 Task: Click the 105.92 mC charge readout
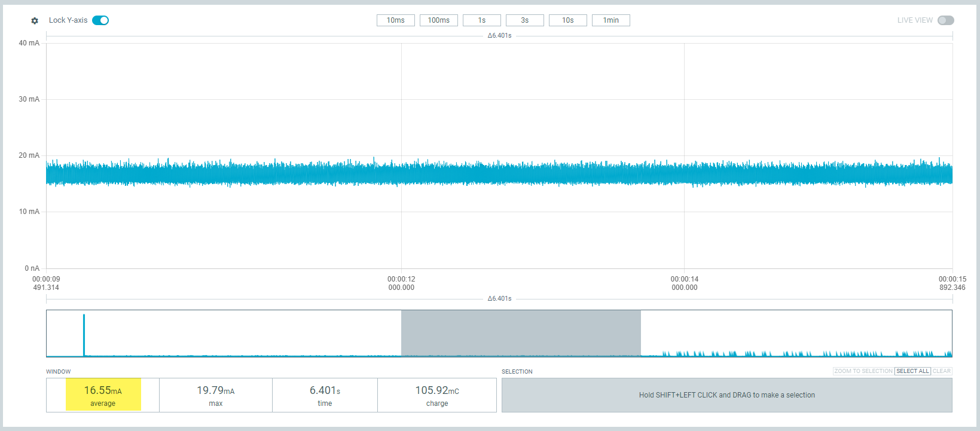[437, 395]
